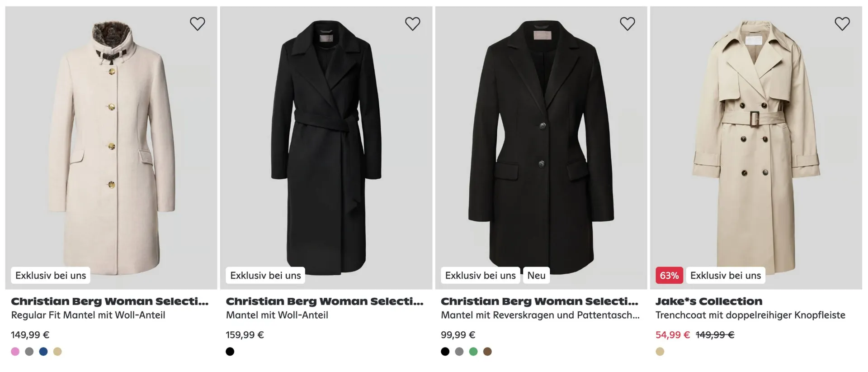Click heart on the black lapel-collar coat
The image size is (868, 372).
pos(627,24)
